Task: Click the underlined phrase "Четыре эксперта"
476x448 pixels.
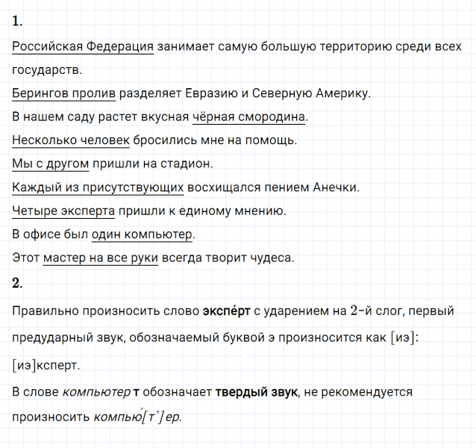Action: click(x=63, y=211)
